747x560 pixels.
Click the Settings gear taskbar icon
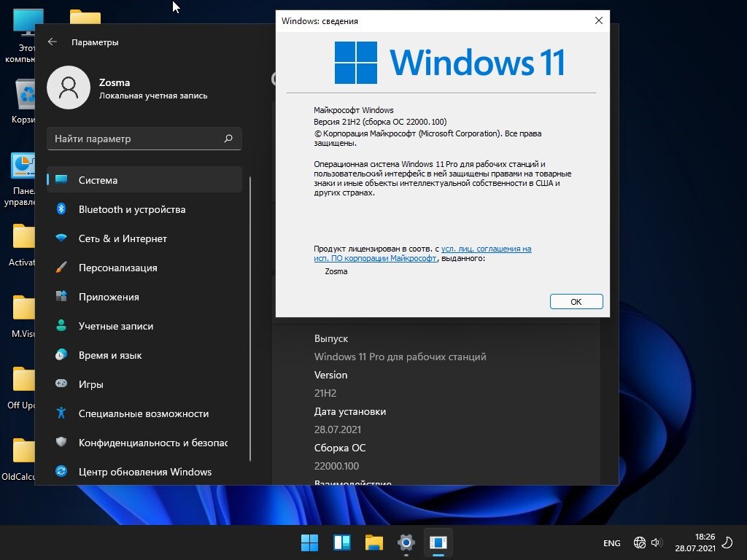coord(406,542)
